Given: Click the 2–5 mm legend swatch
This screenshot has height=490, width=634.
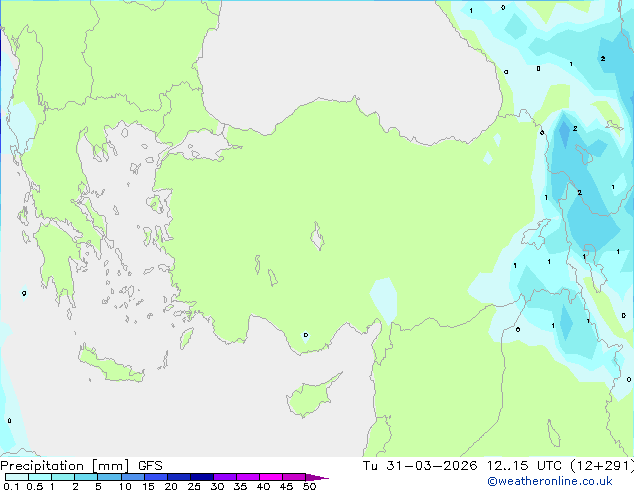Looking at the screenshot, I should coord(86,477).
